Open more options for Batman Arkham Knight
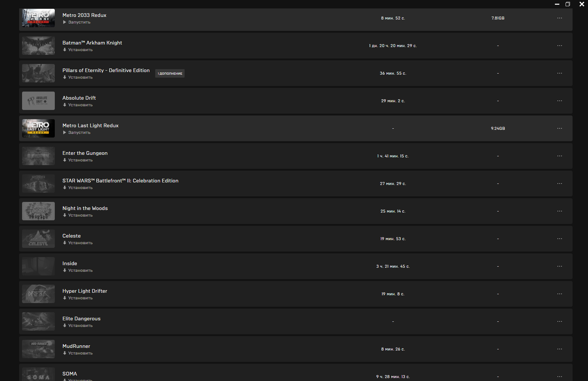This screenshot has width=588, height=381. point(559,46)
